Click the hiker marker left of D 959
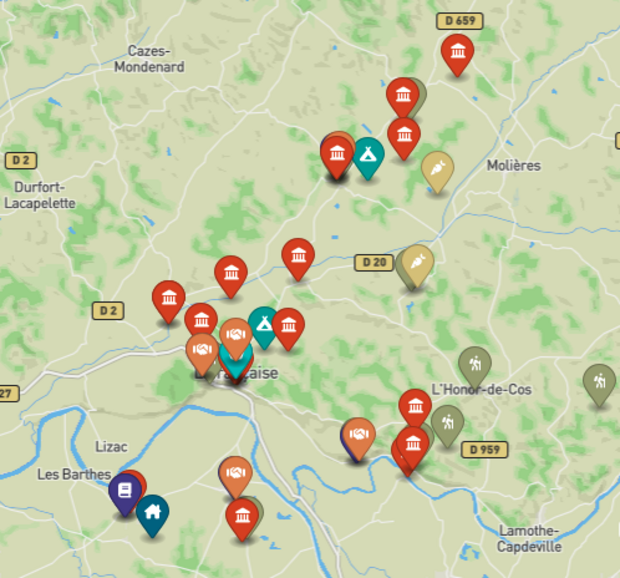Viewport: 620px width, 578px height. click(x=447, y=425)
